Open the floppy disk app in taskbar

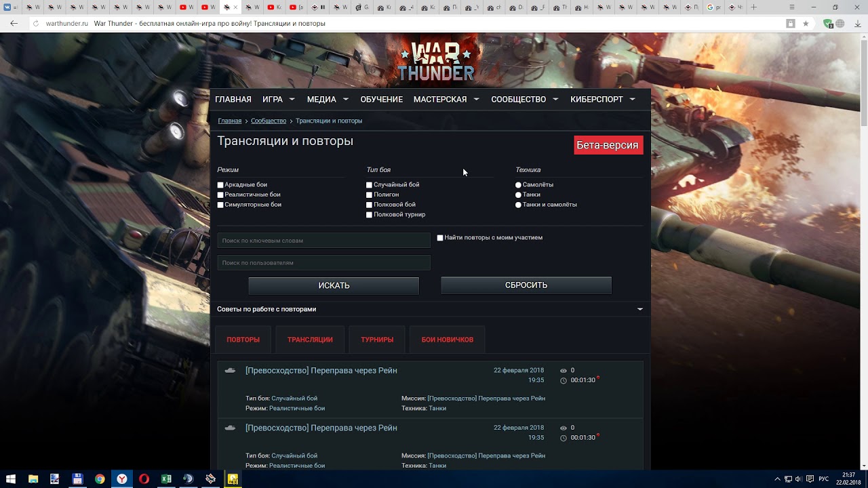[77, 479]
